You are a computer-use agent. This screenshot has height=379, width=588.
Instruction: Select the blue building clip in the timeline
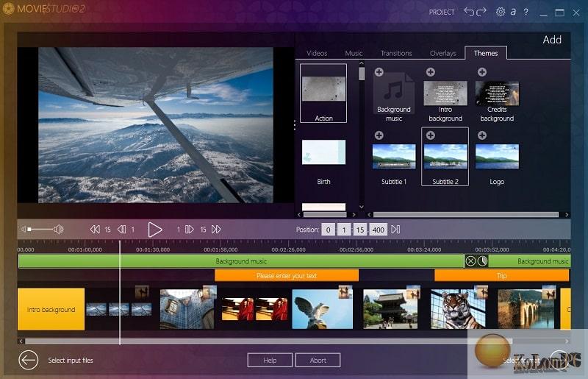pyautogui.click(x=187, y=309)
